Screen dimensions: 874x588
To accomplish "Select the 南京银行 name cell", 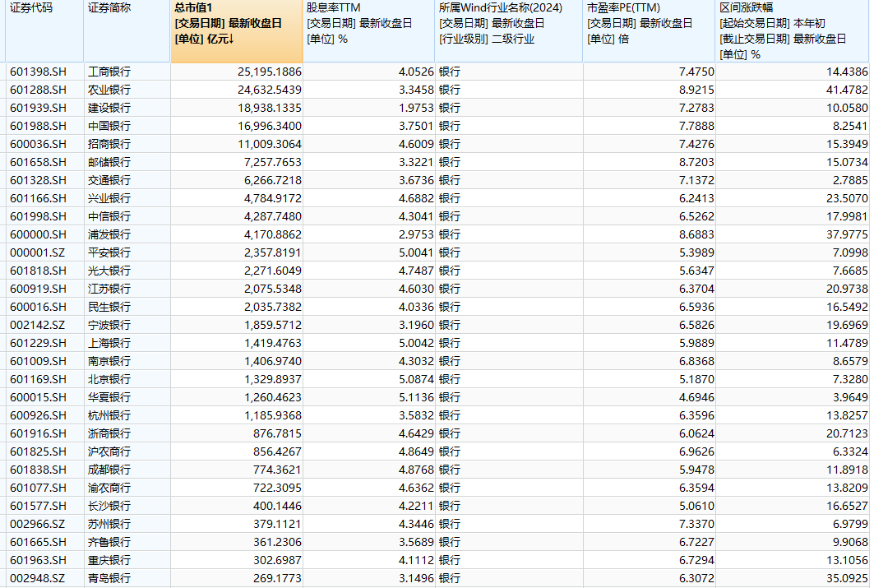I will click(109, 361).
